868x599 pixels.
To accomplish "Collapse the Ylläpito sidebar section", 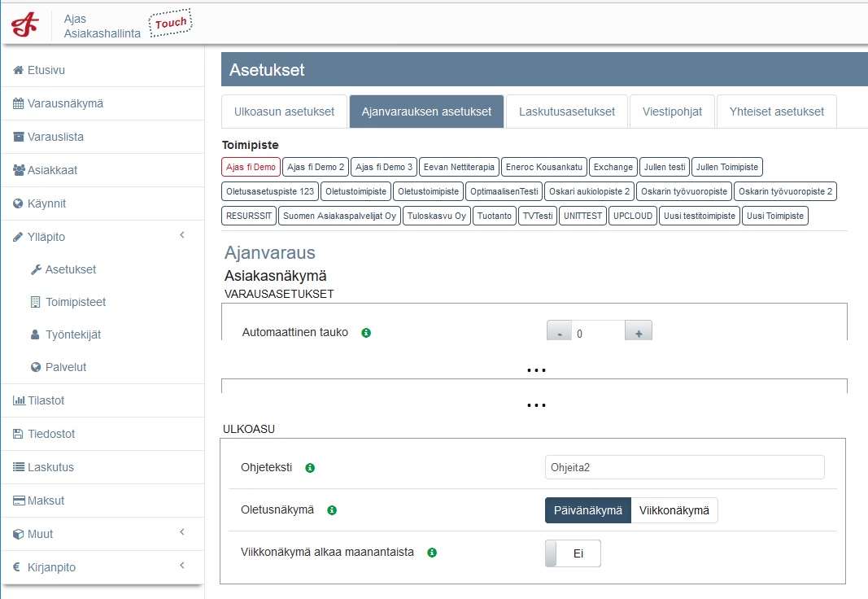I will pos(182,236).
